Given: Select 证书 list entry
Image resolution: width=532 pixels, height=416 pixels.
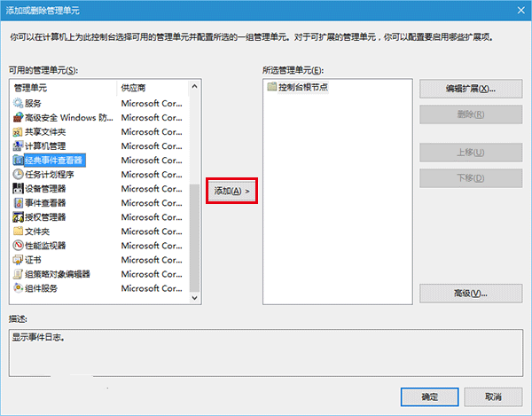Looking at the screenshot, I should pyautogui.click(x=33, y=260).
